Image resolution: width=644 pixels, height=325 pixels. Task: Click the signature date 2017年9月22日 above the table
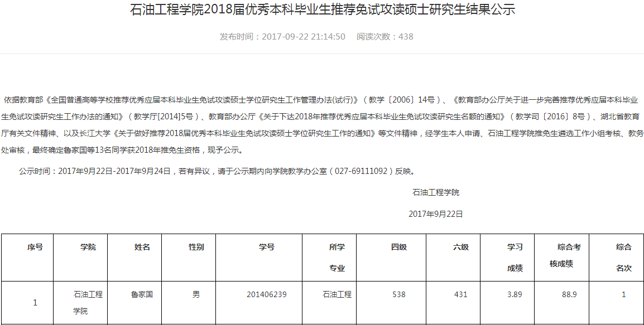[x=435, y=214]
